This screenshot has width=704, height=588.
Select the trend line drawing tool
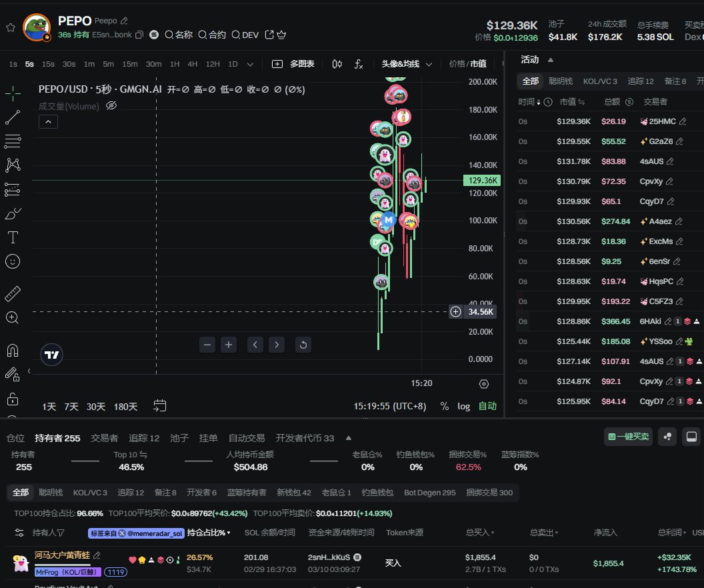[13, 117]
